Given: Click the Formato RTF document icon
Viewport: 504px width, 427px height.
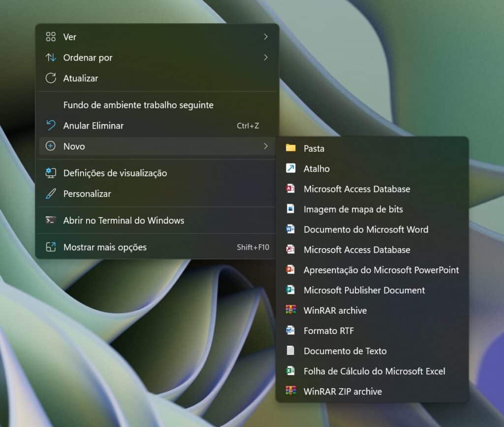Looking at the screenshot, I should click(x=290, y=330).
